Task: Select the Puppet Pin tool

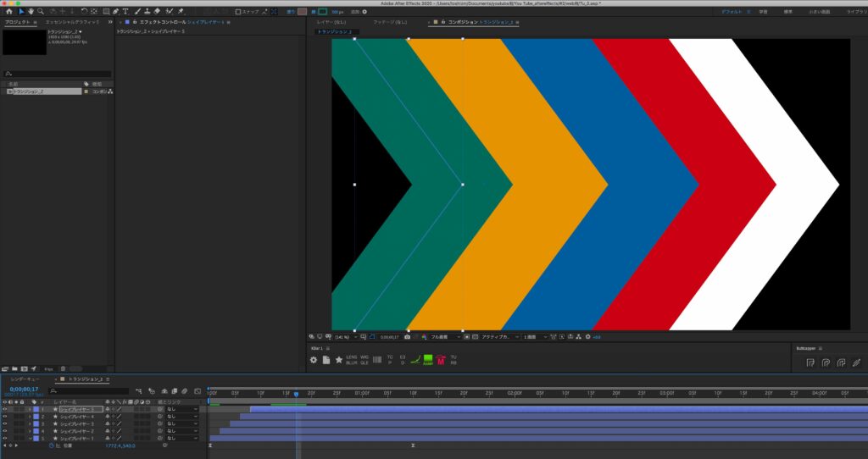Action: (x=181, y=11)
